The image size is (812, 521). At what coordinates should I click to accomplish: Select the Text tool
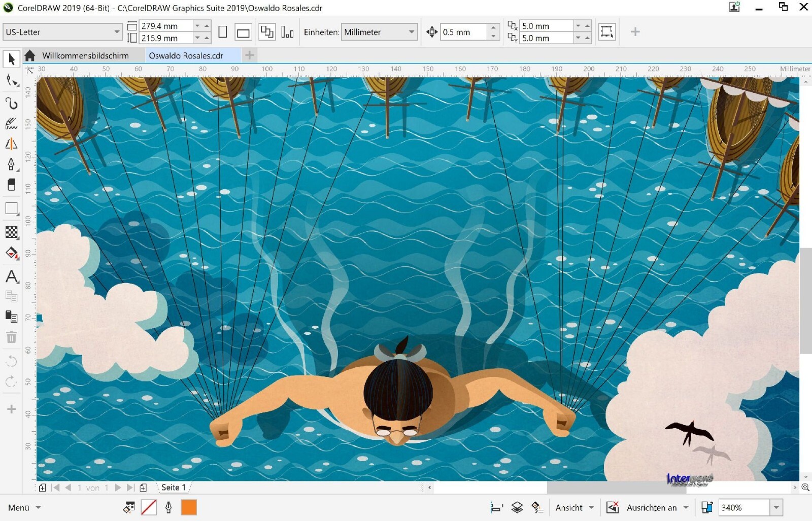click(x=11, y=277)
